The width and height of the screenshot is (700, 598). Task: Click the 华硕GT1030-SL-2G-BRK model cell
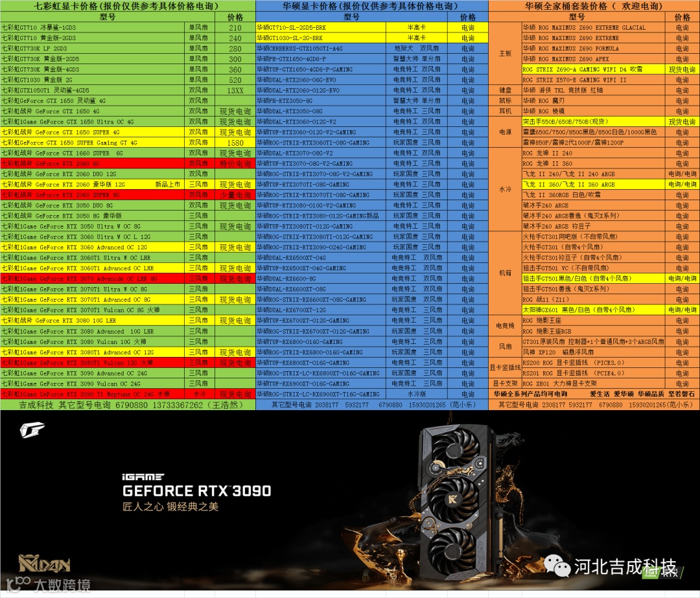click(x=321, y=38)
